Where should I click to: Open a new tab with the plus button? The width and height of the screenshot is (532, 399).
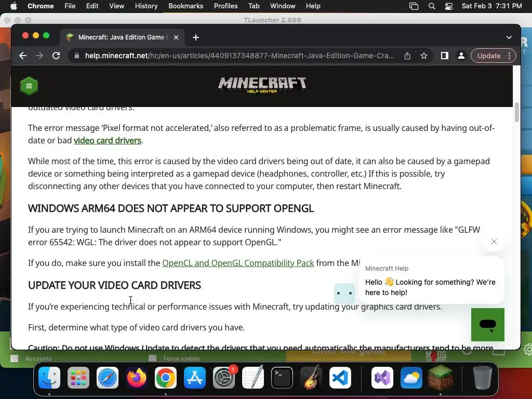click(x=196, y=37)
